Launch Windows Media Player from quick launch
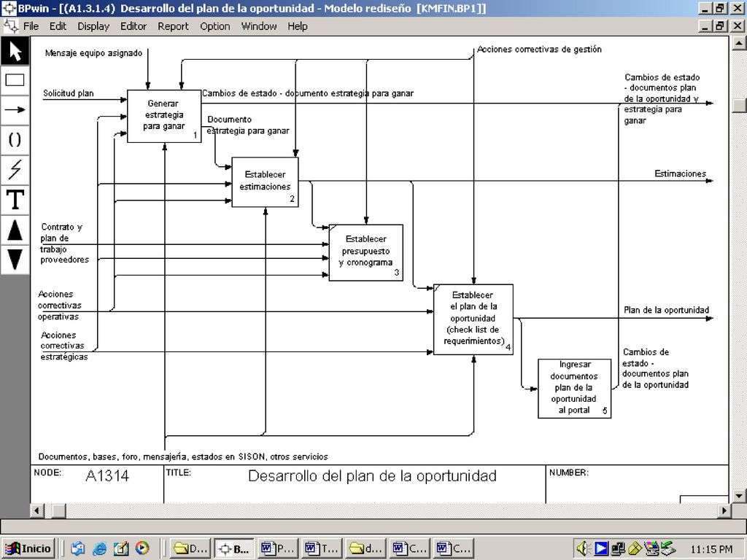 (142, 548)
